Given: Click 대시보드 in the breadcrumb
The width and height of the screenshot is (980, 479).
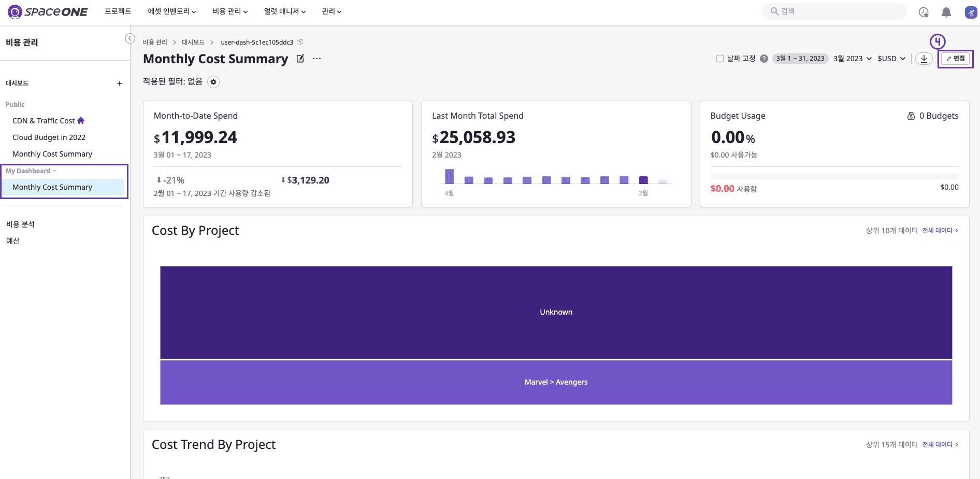Looking at the screenshot, I should point(193,42).
